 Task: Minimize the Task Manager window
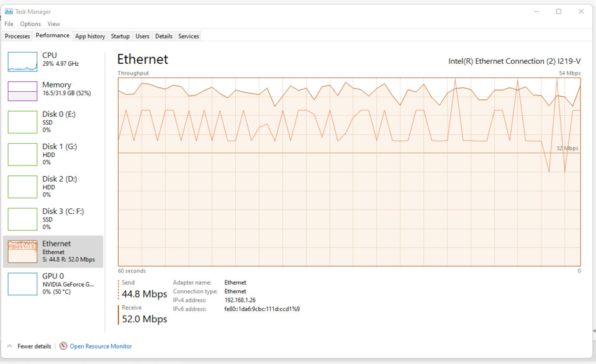(x=536, y=11)
